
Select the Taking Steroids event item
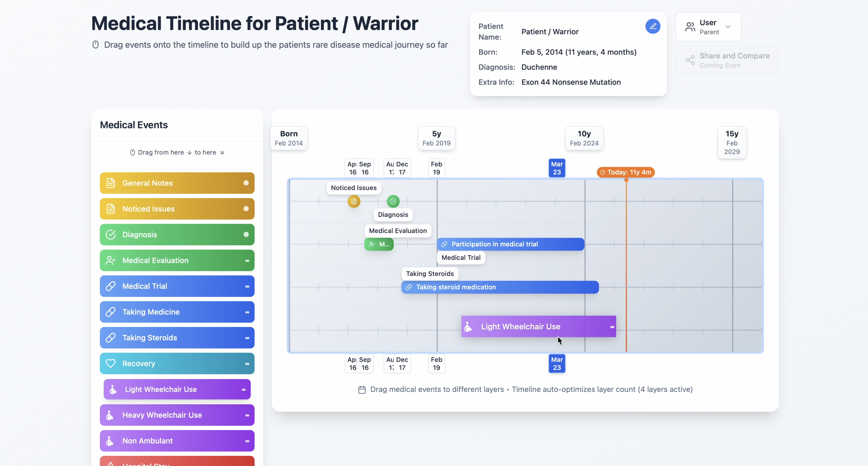click(177, 338)
